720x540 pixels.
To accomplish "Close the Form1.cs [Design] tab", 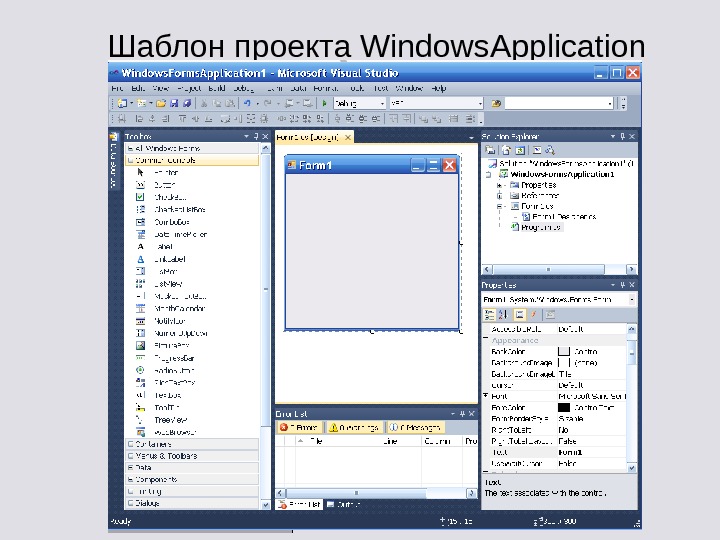I will point(348,137).
